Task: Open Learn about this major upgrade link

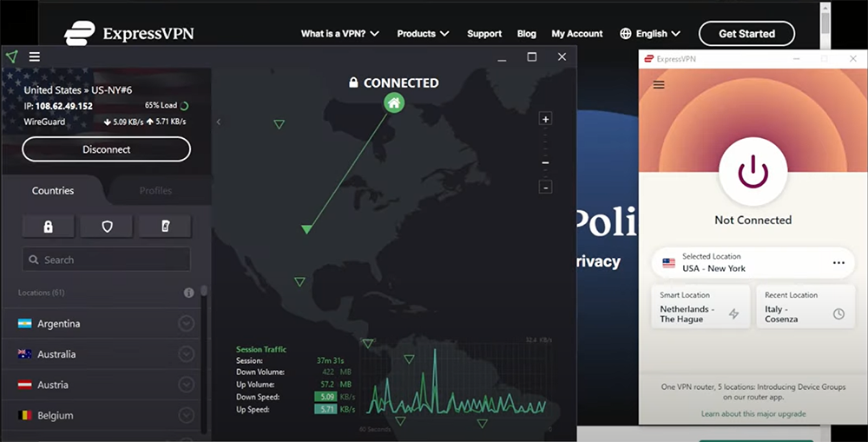Action: tap(753, 413)
